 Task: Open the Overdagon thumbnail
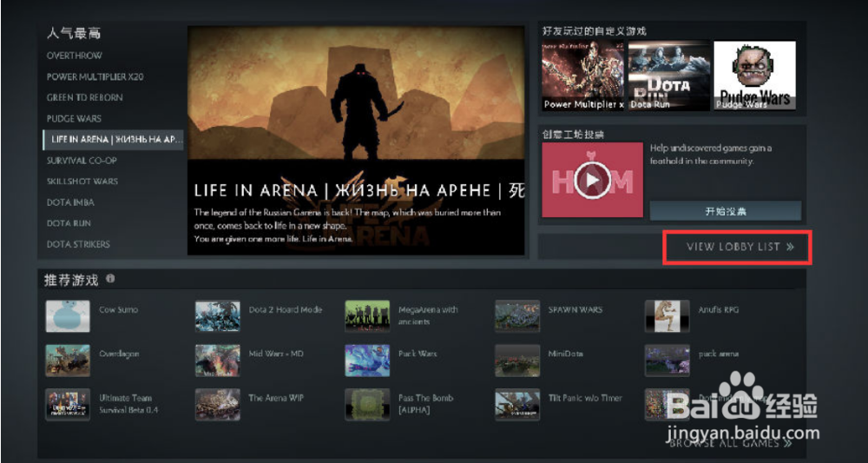coord(68,360)
